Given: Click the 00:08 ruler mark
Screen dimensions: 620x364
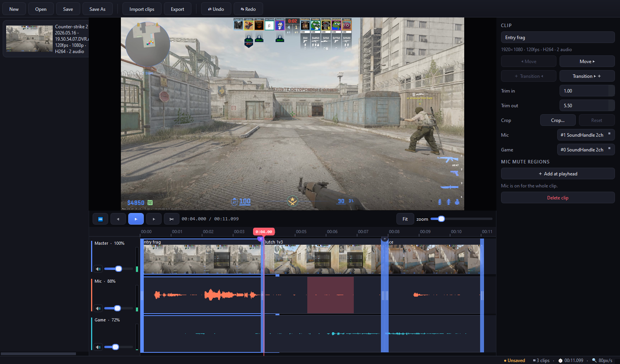Looking at the screenshot, I should point(394,232).
